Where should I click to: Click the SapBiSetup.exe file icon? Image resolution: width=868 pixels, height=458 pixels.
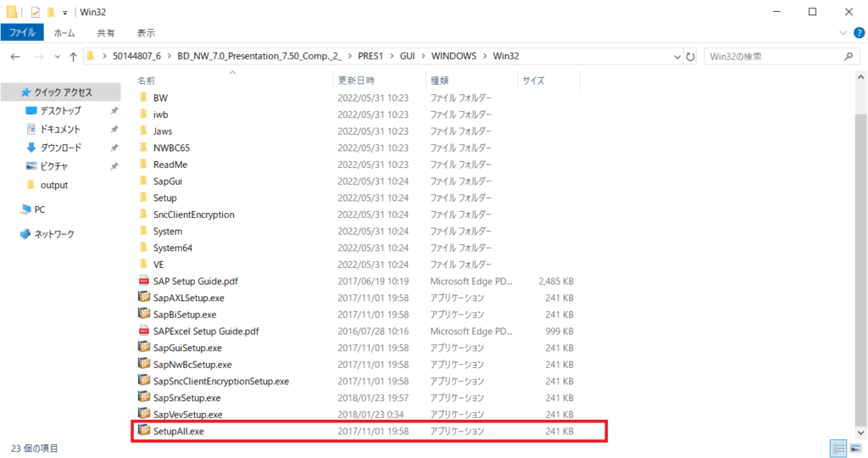click(144, 314)
